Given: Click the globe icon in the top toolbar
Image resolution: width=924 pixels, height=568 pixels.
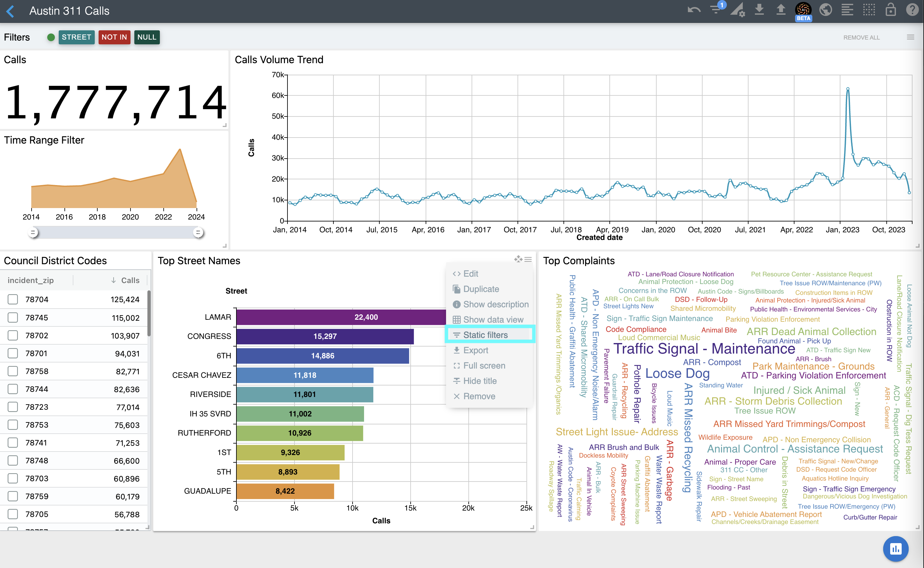Looking at the screenshot, I should 825,10.
